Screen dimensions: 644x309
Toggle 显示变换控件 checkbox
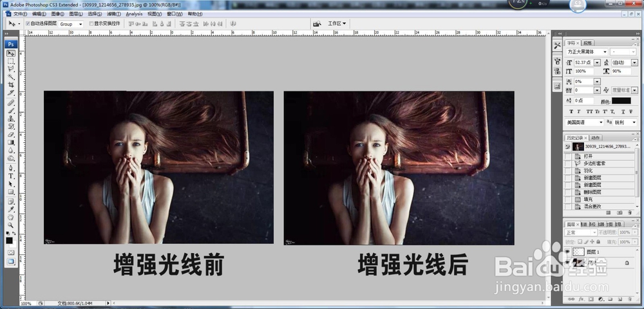91,24
